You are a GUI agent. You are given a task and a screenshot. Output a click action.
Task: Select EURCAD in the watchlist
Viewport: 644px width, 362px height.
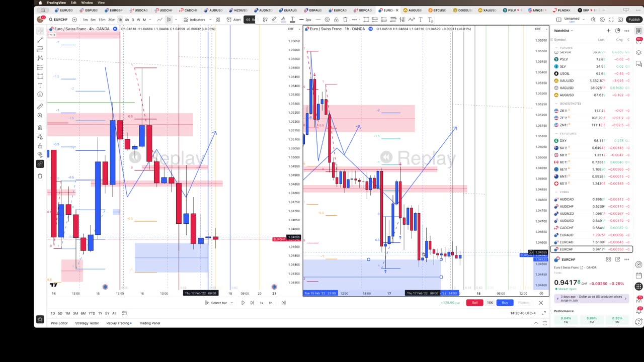click(592, 242)
